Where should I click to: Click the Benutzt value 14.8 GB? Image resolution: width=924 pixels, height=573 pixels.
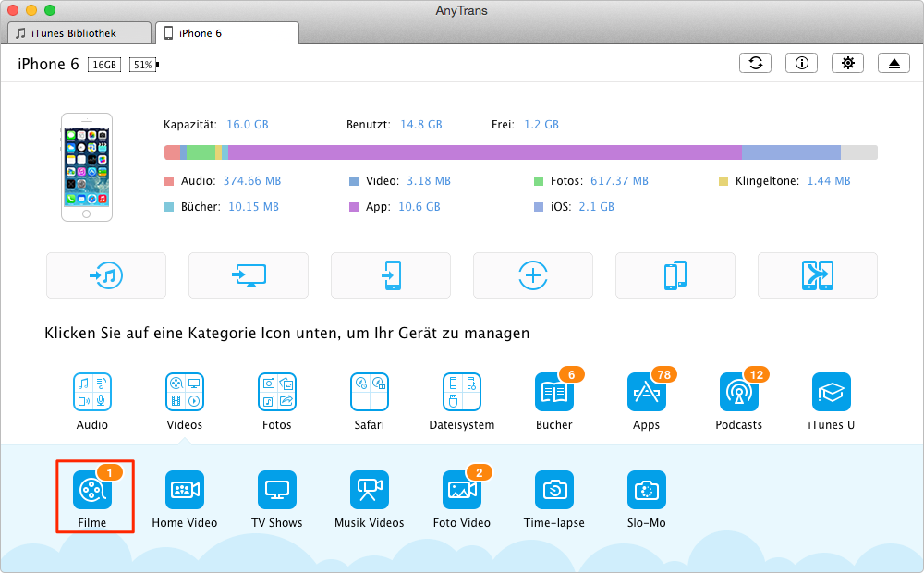(x=421, y=125)
